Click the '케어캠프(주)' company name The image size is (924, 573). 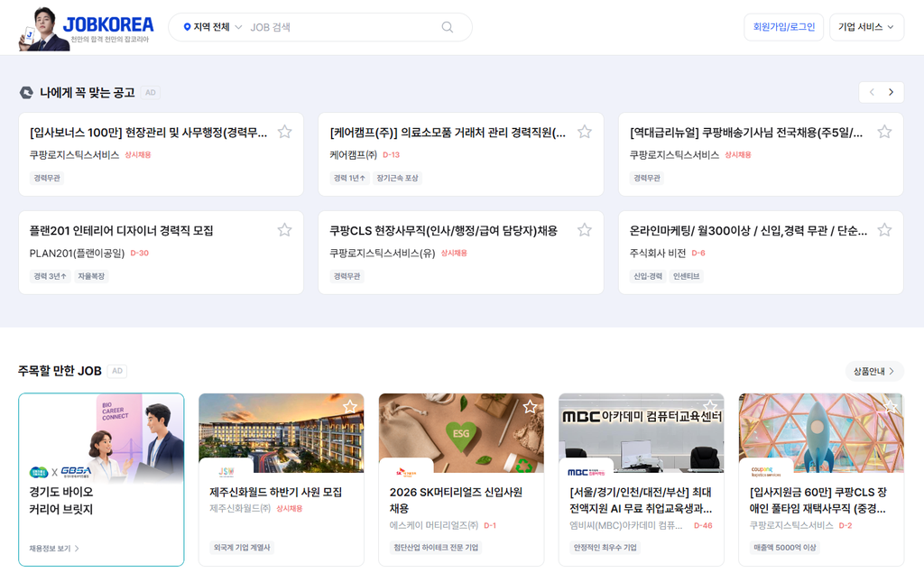pos(354,154)
